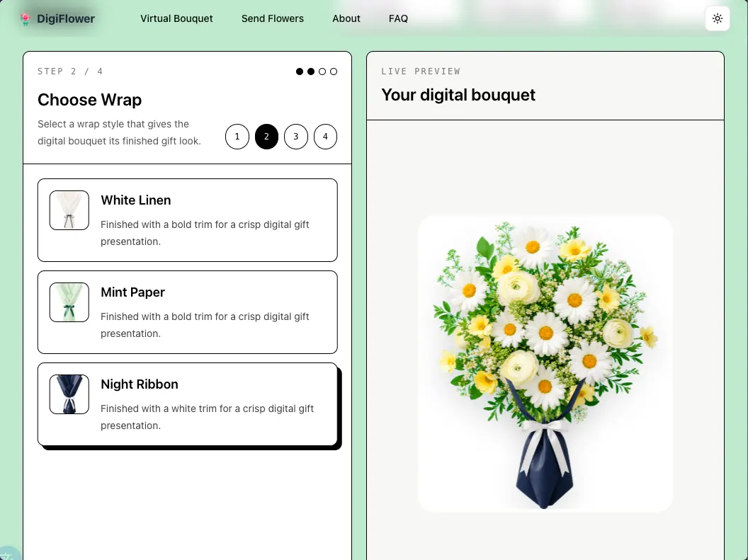Toggle the light/dark theme sun icon
This screenshot has height=560, width=748.
(717, 18)
